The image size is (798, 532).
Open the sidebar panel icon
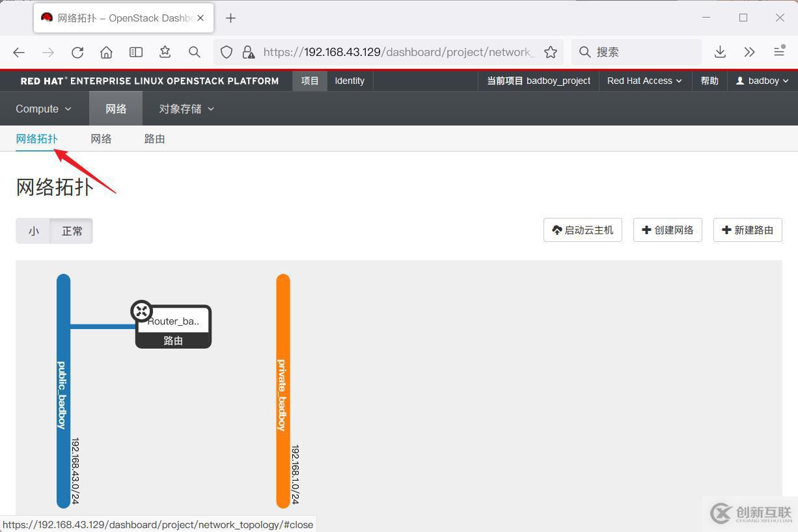[x=136, y=52]
